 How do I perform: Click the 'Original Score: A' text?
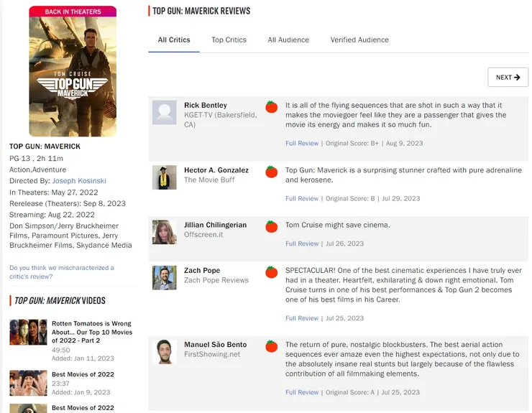tap(350, 392)
